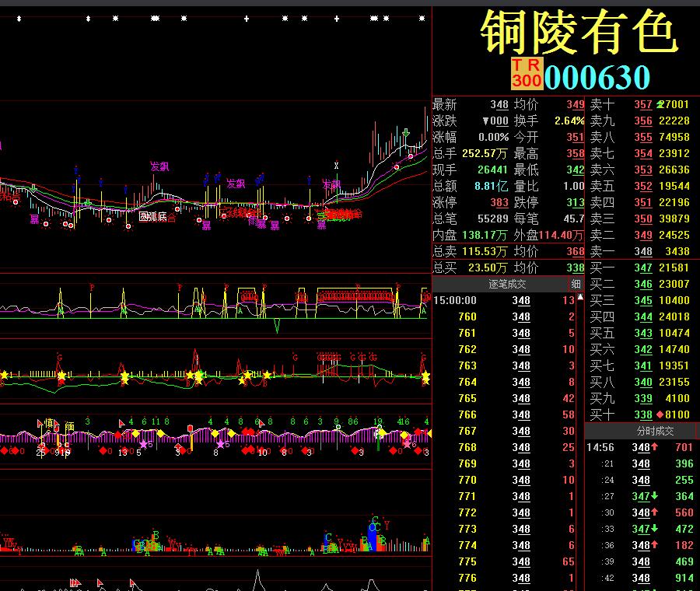The height and width of the screenshot is (591, 700).
Task: Select the 卖八 ask row with volume 74958
Action: click(640, 137)
